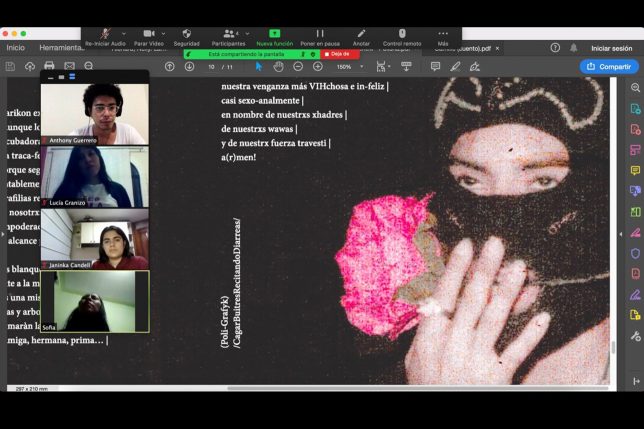This screenshot has width=644, height=429.
Task: Open the Más options menu
Action: pos(443,33)
